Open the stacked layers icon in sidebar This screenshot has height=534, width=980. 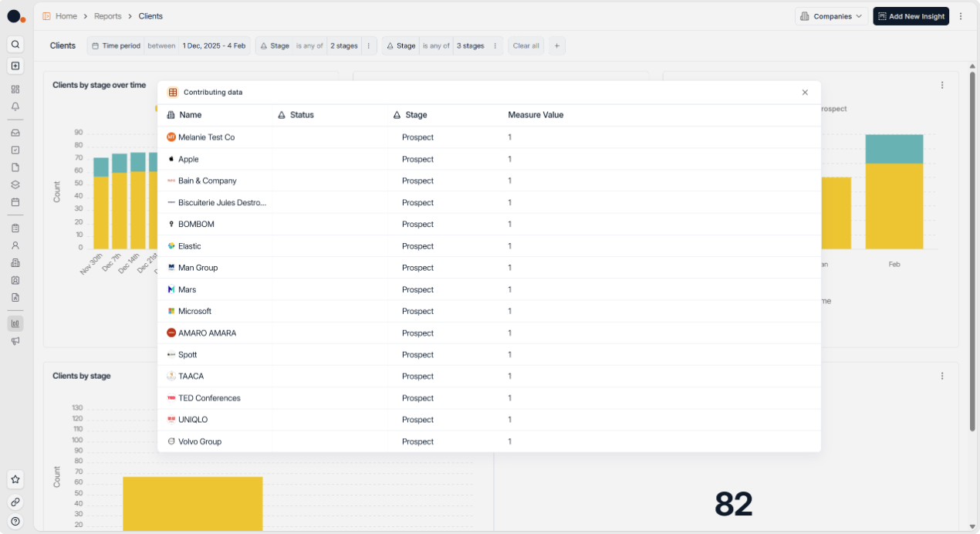tap(15, 184)
